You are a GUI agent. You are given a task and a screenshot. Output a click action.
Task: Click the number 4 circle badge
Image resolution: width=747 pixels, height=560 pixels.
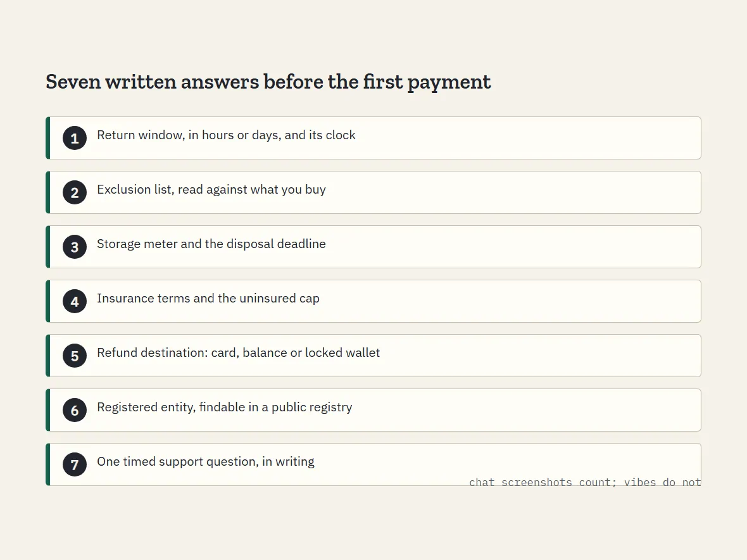coord(75,301)
